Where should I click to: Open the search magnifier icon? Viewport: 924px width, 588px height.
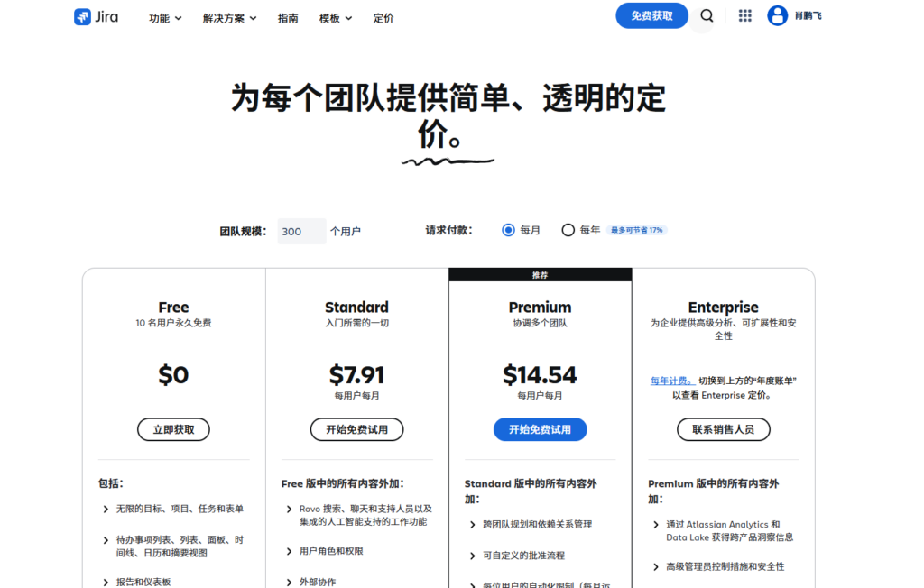point(707,15)
